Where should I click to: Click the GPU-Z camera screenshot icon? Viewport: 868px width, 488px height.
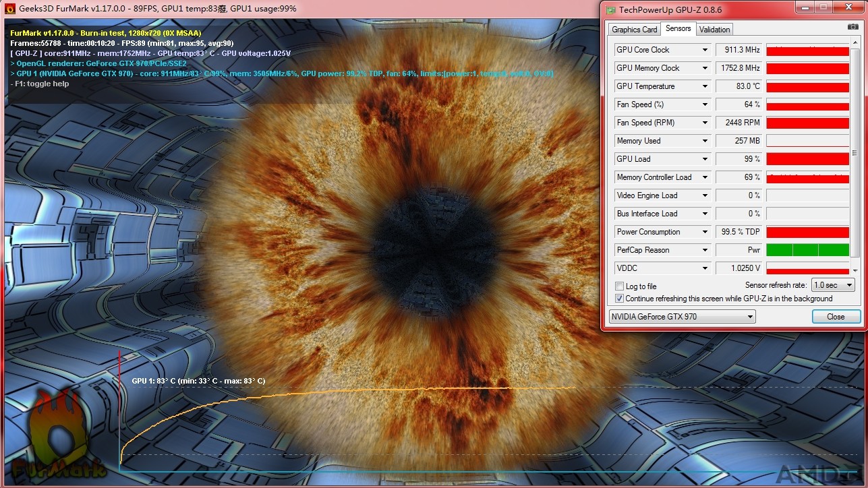(x=853, y=27)
